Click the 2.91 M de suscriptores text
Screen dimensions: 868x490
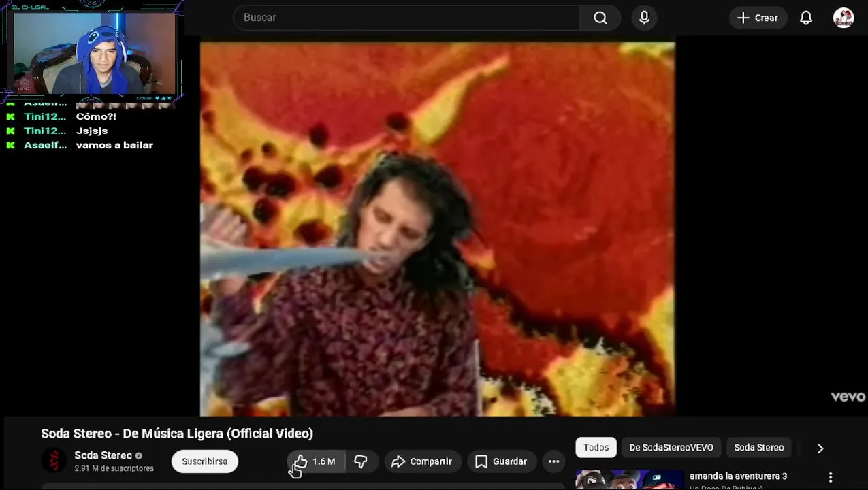click(114, 468)
